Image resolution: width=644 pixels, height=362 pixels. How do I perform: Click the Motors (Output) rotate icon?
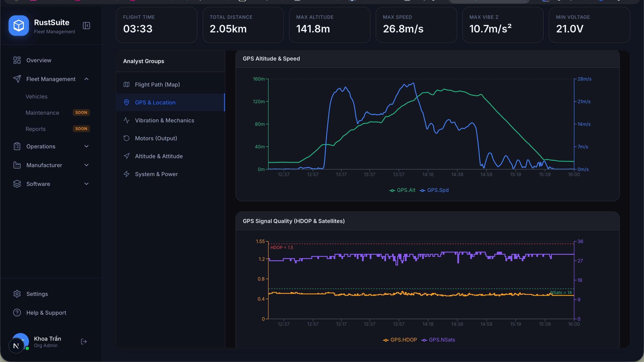coord(126,138)
